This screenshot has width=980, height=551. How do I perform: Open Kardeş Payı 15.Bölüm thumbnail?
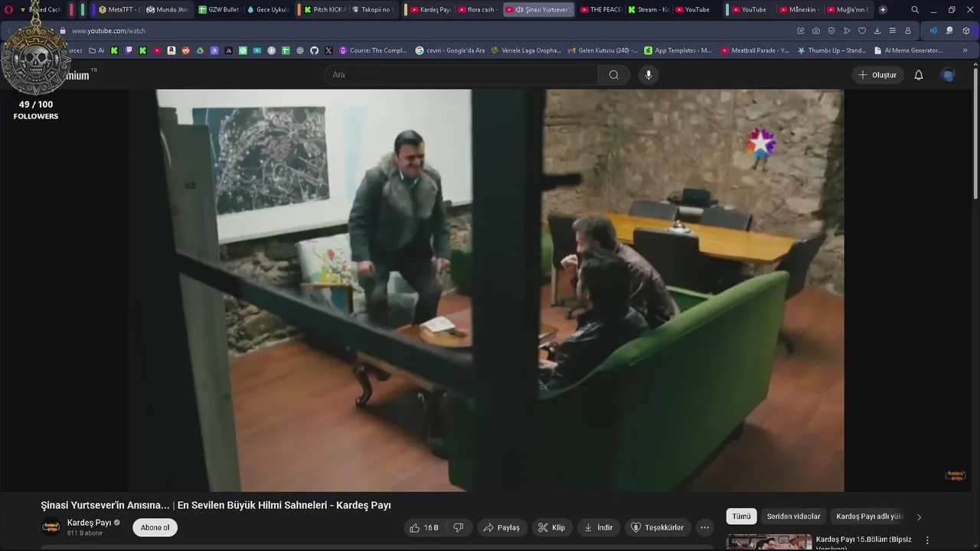click(x=769, y=542)
